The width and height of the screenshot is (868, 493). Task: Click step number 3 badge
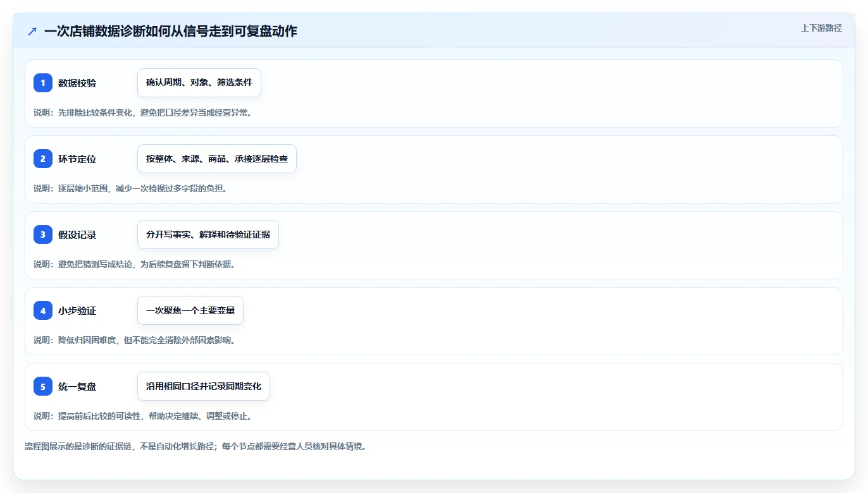click(43, 234)
